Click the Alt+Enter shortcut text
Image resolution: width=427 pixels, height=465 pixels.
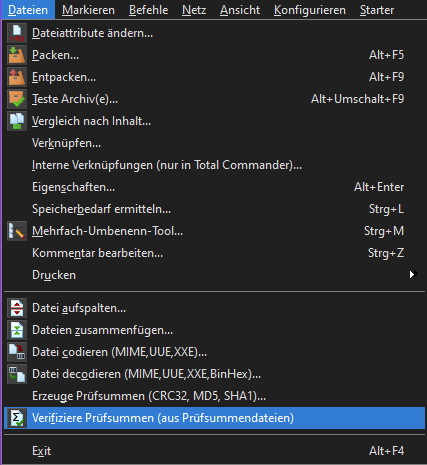tap(379, 187)
